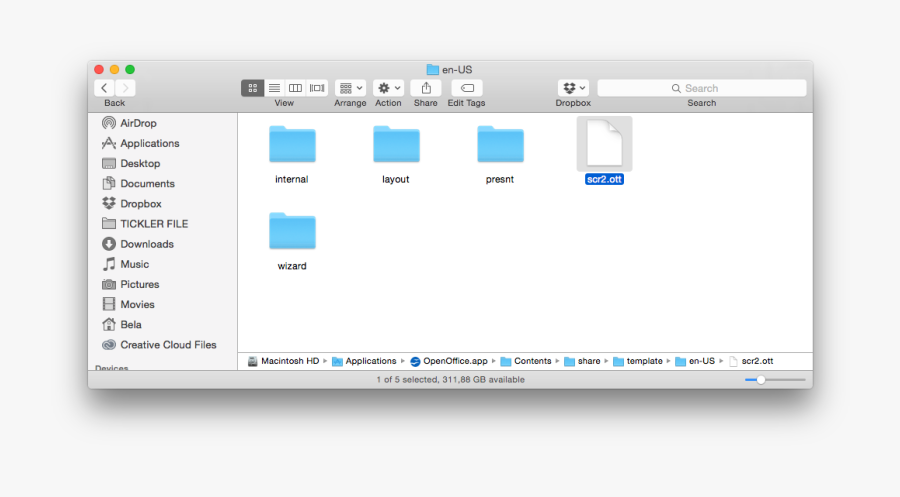Select the layout folder

(396, 144)
